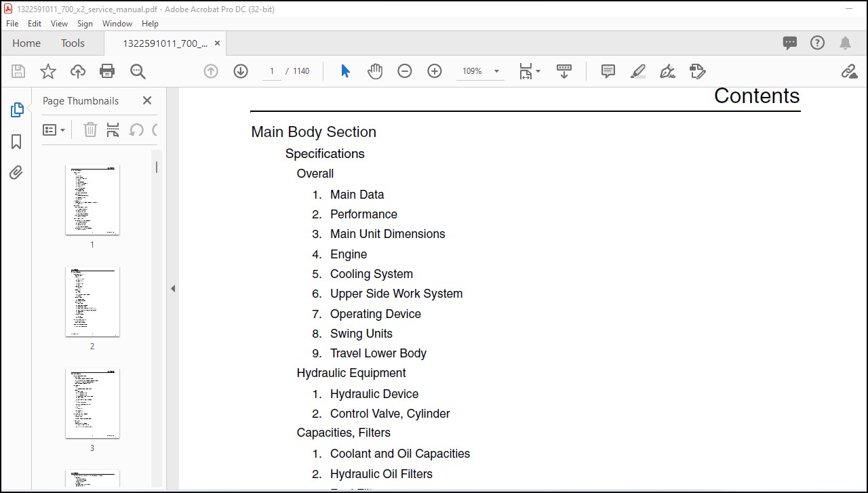Click the Print file icon

[x=107, y=71]
